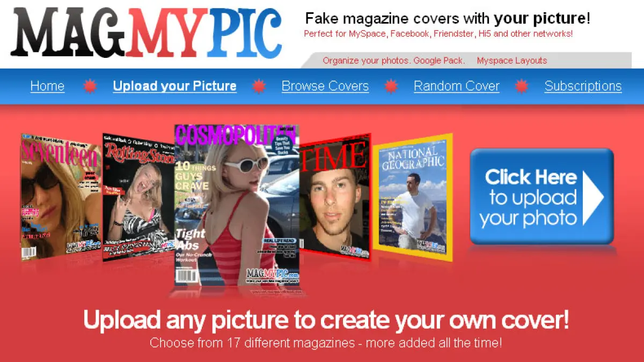644x362 pixels.
Task: Select the Seventeen magazine cover thumbnail
Action: (61, 197)
